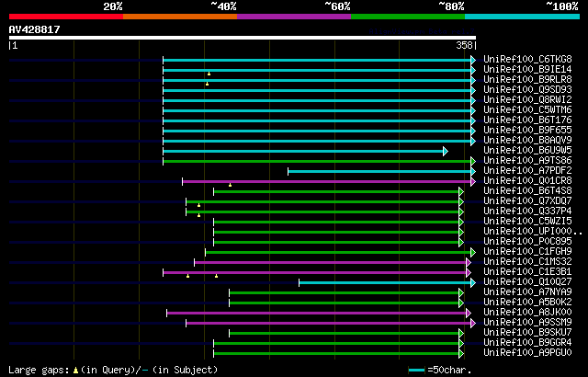The width and height of the screenshot is (588, 377).
Task: Select UniRef100_Q01CR8 label
Action: pyautogui.click(x=527, y=181)
